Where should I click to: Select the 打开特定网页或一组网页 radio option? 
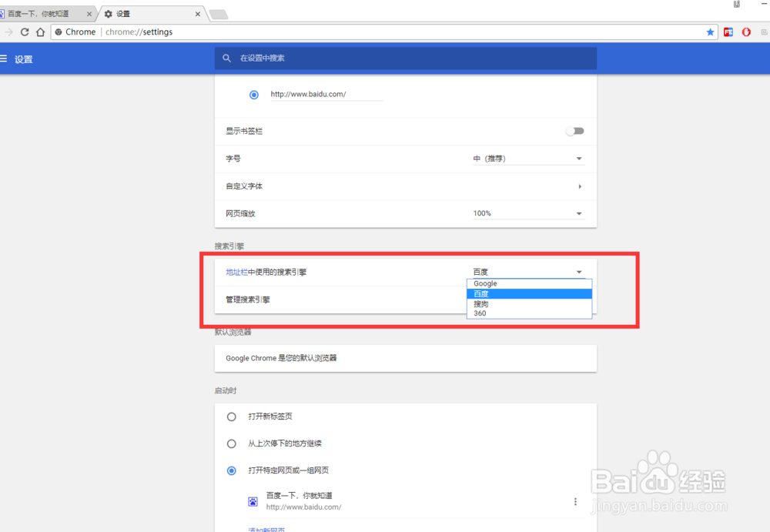tap(231, 470)
